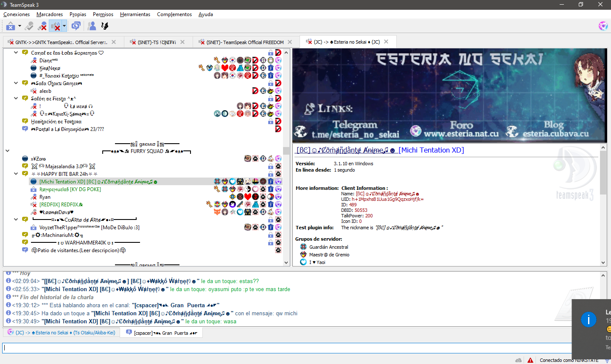Click the red warning triangle in status bar
This screenshot has height=364, width=611.
pos(530,360)
